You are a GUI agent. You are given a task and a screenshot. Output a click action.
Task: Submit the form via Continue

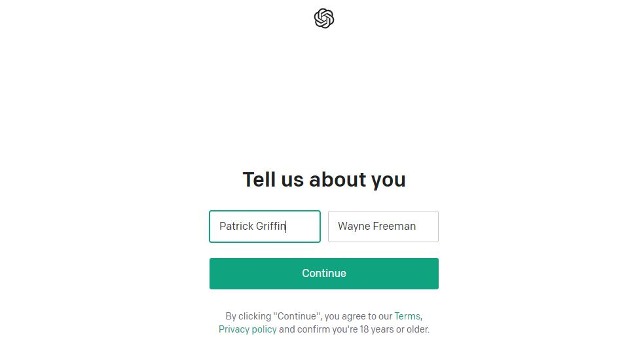tap(323, 273)
